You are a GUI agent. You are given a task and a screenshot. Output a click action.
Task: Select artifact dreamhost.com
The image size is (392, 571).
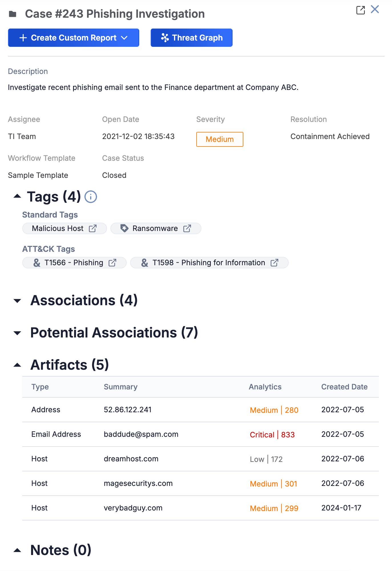coord(131,459)
